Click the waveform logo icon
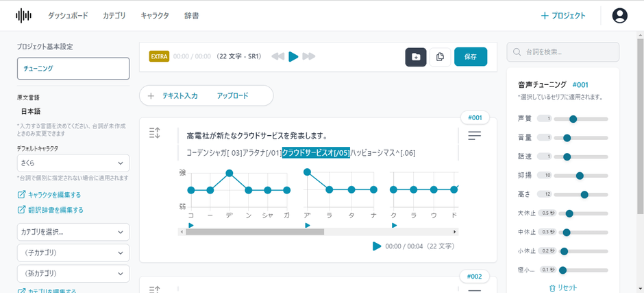 (23, 15)
